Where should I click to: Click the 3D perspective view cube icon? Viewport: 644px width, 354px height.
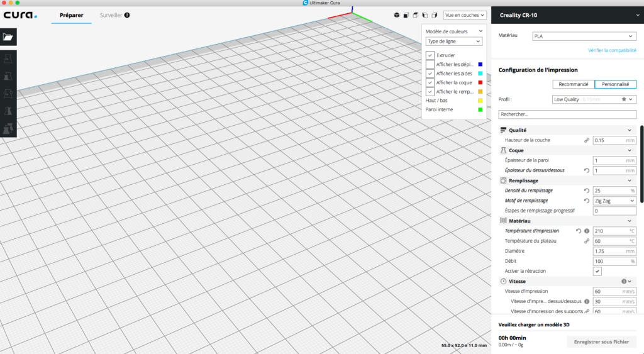396,15
